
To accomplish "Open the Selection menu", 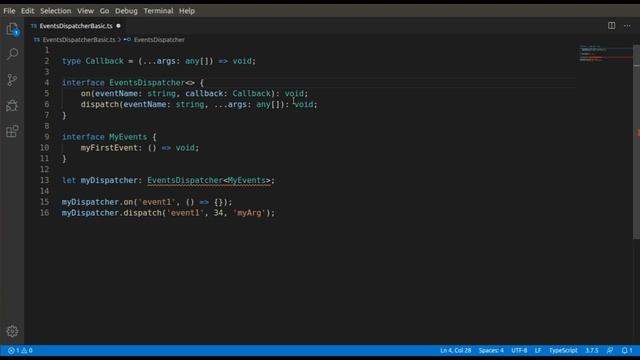I will click(x=56, y=11).
